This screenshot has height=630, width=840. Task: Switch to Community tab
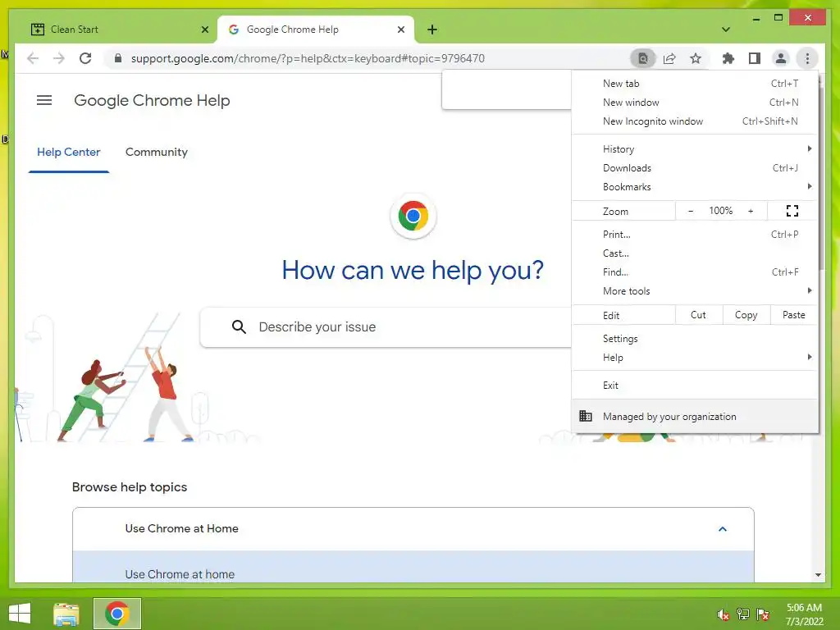[157, 152]
